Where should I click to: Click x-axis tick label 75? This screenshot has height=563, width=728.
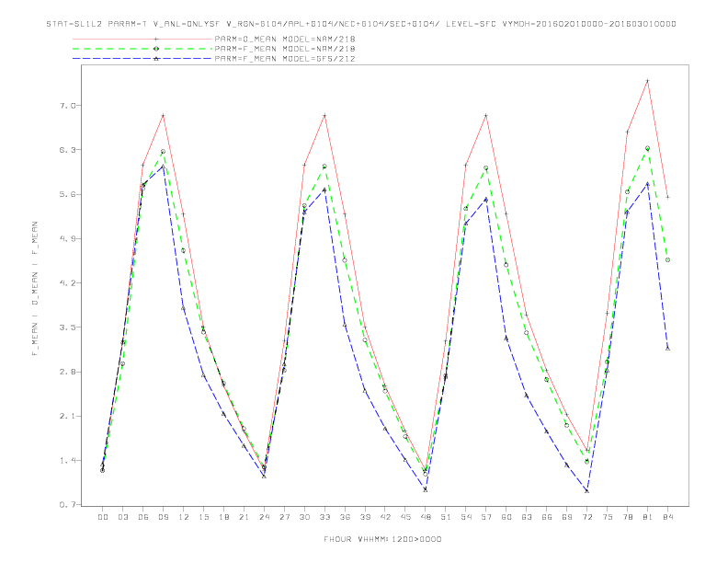pyautogui.click(x=608, y=517)
